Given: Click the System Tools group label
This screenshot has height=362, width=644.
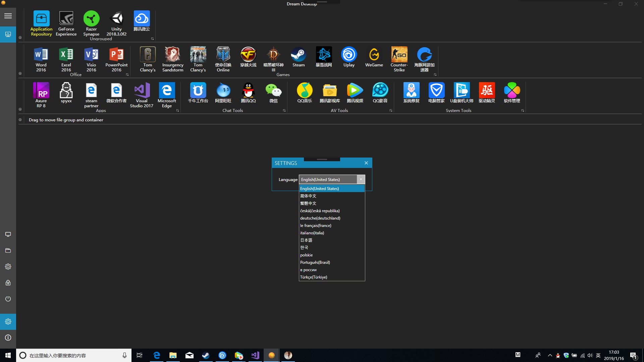Looking at the screenshot, I should pyautogui.click(x=459, y=111).
